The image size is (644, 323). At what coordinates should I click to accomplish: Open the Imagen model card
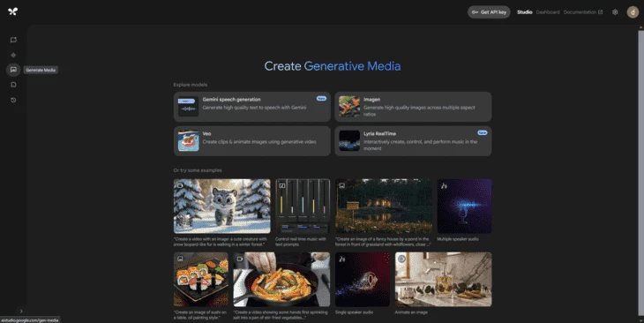413,107
